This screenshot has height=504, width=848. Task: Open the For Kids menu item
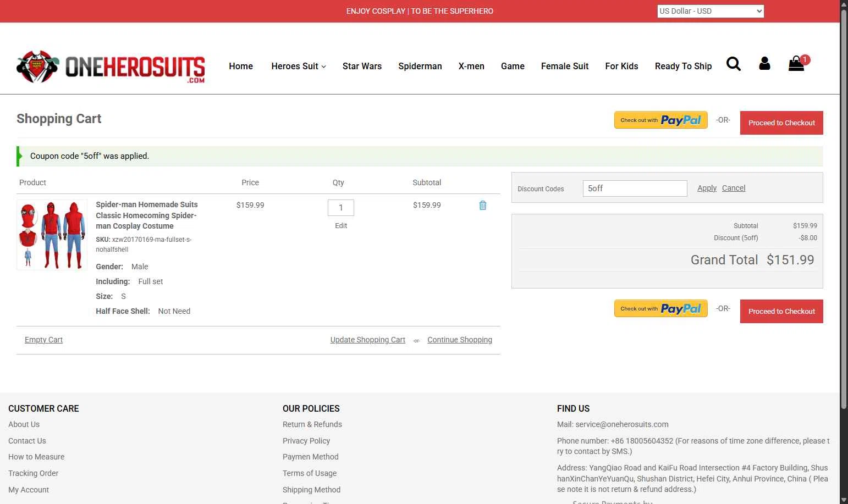point(621,66)
